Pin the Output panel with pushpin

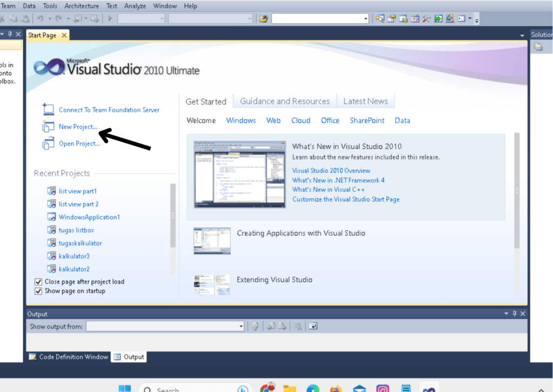coord(515,314)
